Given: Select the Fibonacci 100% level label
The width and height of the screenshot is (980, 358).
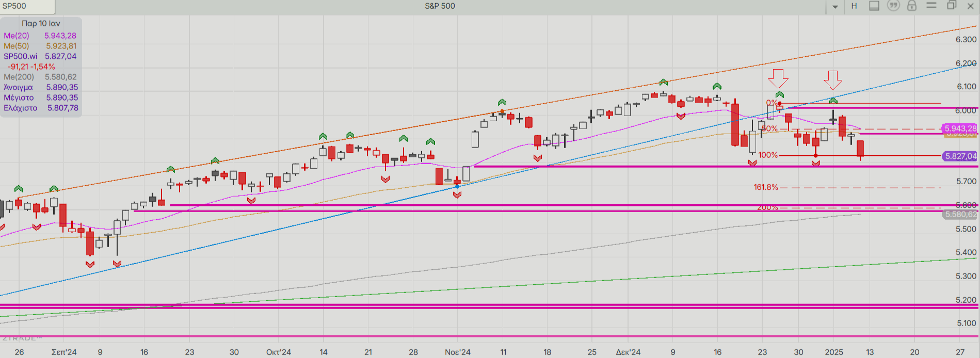Looking at the screenshot, I should point(768,155).
